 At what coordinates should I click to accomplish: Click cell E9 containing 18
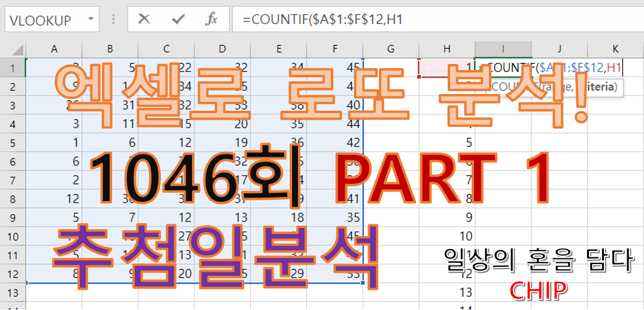(278, 217)
